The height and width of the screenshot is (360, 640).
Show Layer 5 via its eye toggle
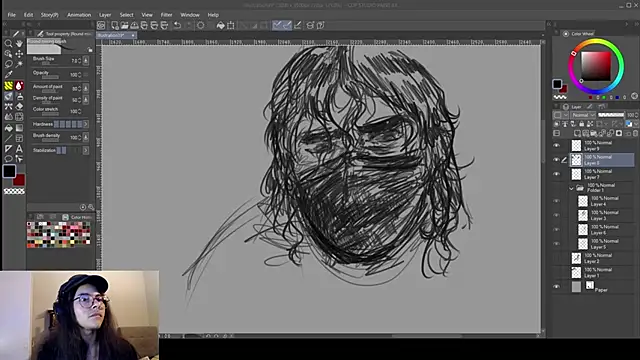coord(556,244)
